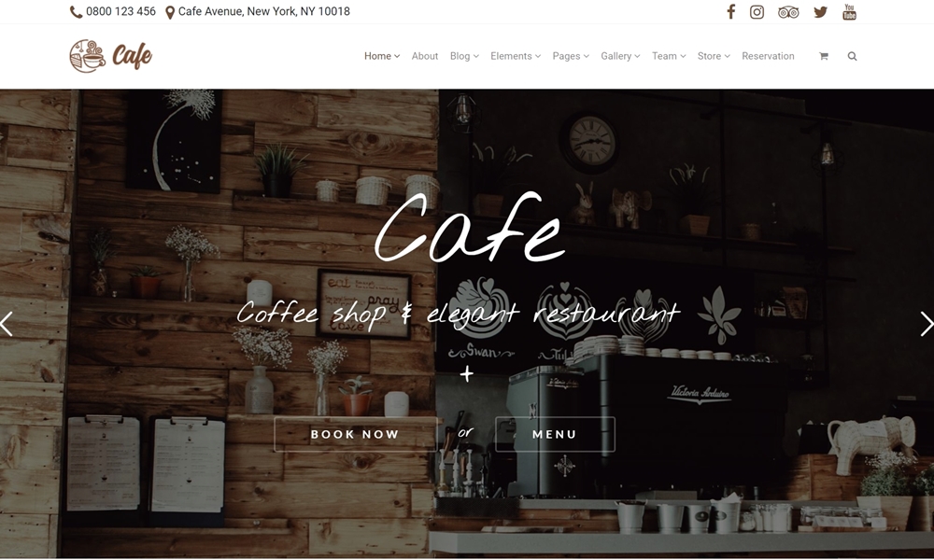
Task: Click the Cafe logo in header
Action: (111, 56)
